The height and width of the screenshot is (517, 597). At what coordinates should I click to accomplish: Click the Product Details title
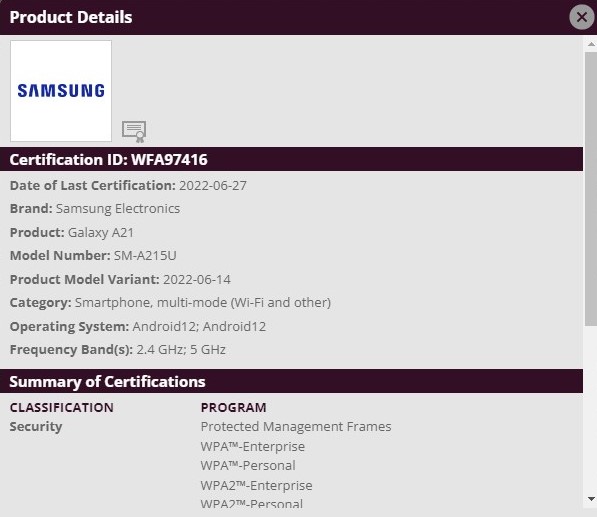point(71,17)
